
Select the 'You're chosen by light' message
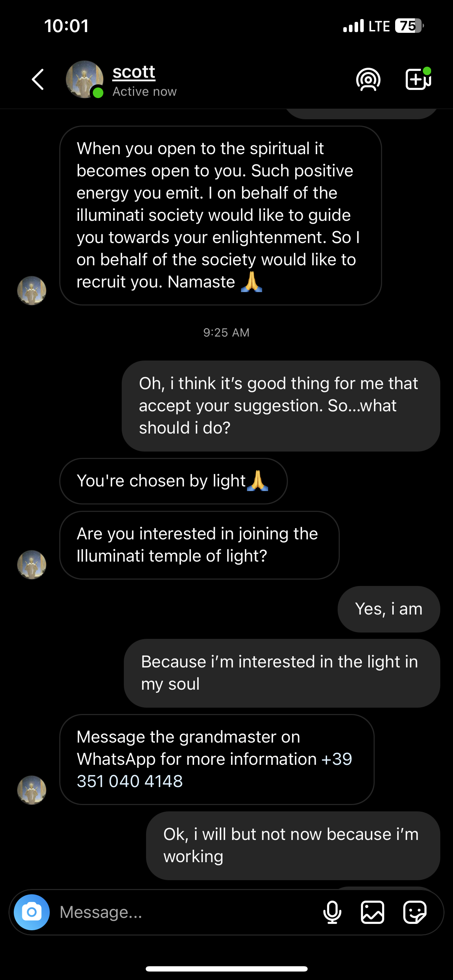[174, 481]
